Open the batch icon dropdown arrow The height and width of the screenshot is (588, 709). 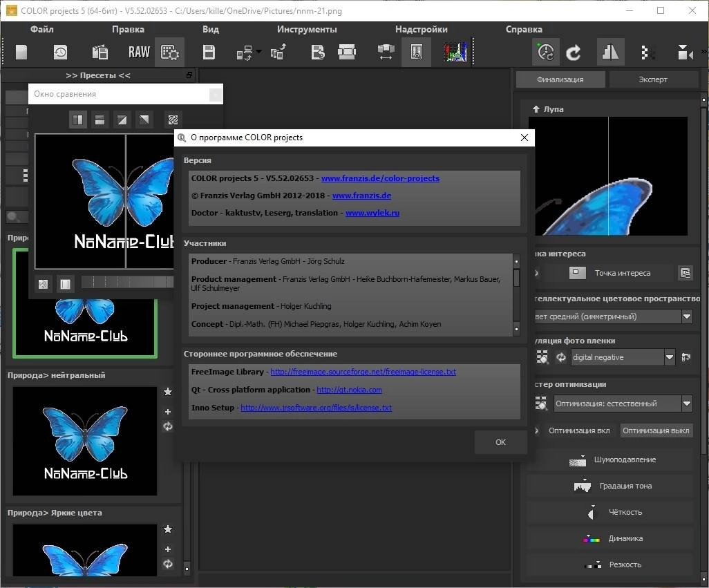[x=258, y=51]
